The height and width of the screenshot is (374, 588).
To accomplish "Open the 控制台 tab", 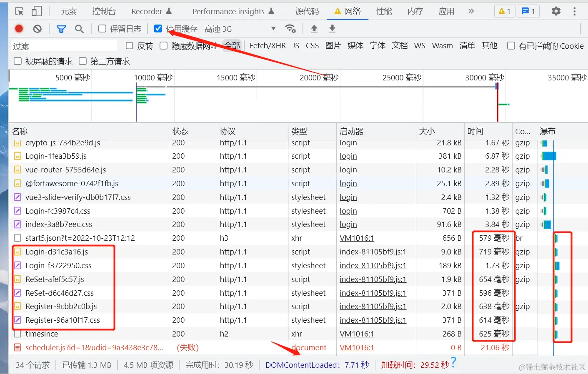I will (x=104, y=11).
